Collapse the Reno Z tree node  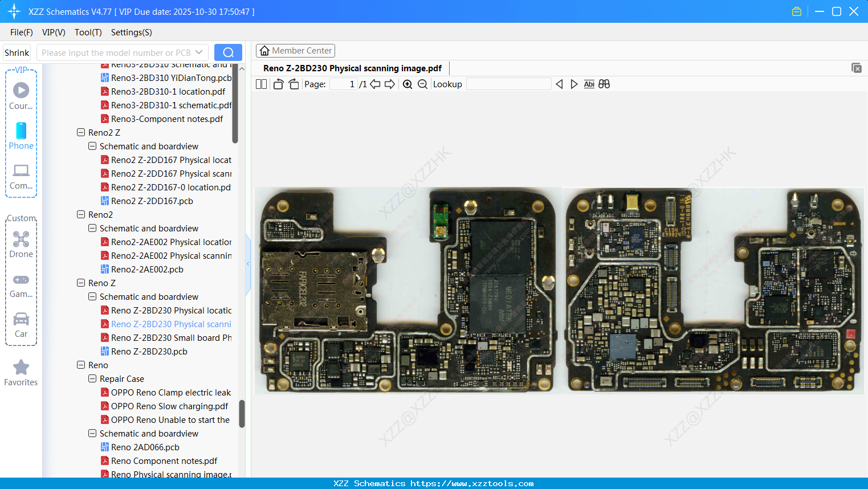81,283
